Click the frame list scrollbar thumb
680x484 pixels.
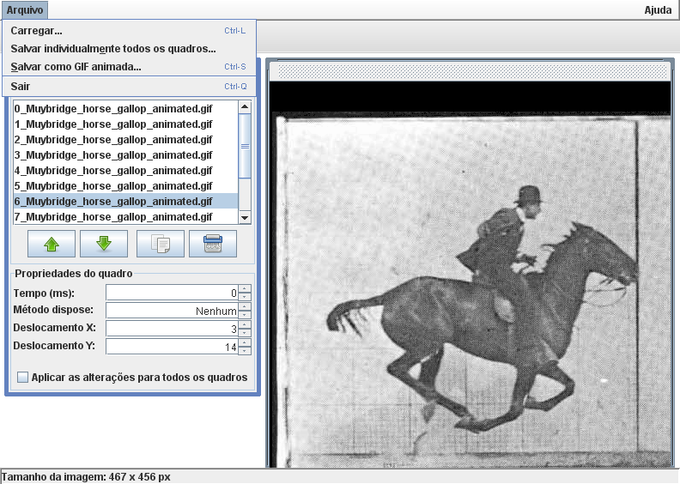(245, 146)
